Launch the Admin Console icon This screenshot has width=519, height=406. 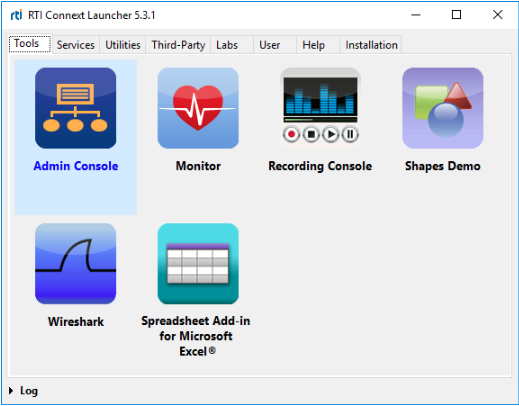tap(76, 108)
